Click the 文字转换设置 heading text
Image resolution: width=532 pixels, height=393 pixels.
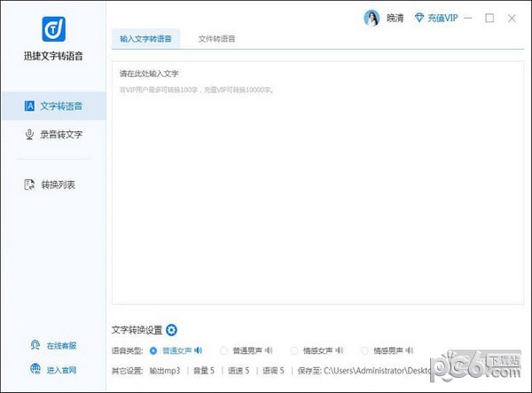[x=137, y=330]
